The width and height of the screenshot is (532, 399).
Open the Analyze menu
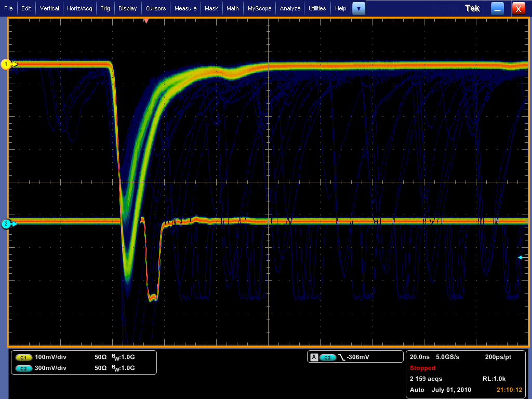tap(290, 8)
